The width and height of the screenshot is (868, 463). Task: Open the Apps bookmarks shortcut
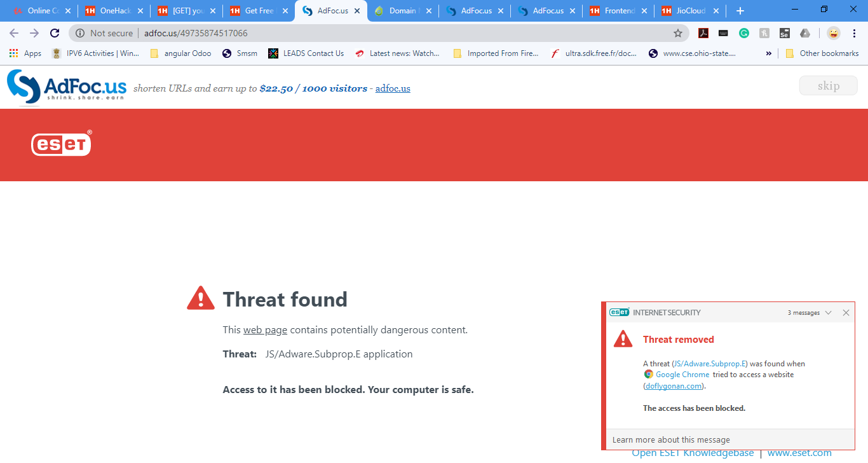(x=25, y=53)
